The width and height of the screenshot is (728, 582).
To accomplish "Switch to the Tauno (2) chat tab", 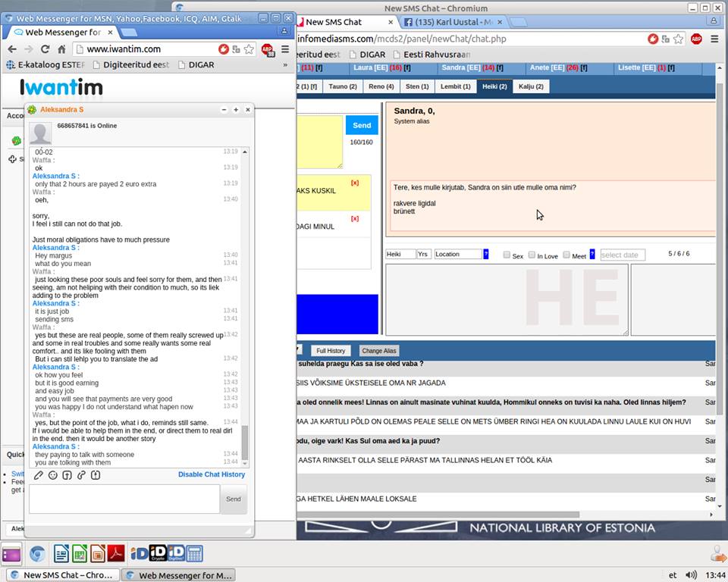I will point(343,86).
